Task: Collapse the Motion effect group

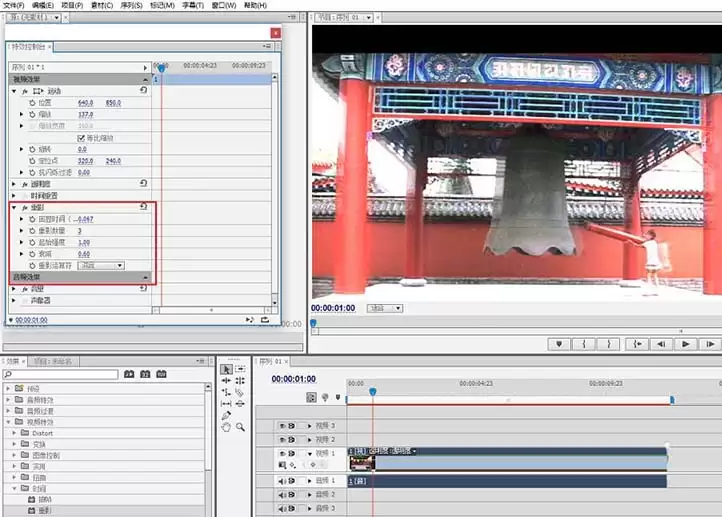Action: tap(14, 91)
